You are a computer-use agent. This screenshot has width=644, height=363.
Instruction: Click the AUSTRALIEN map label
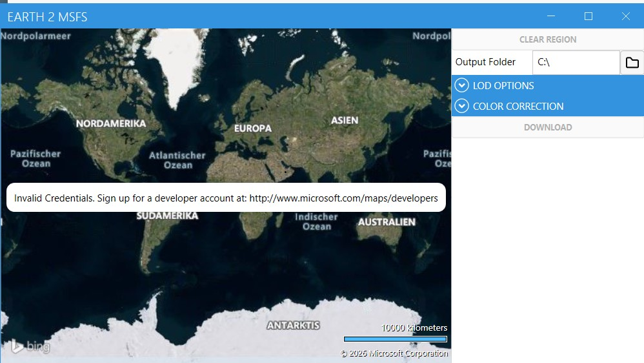(387, 222)
